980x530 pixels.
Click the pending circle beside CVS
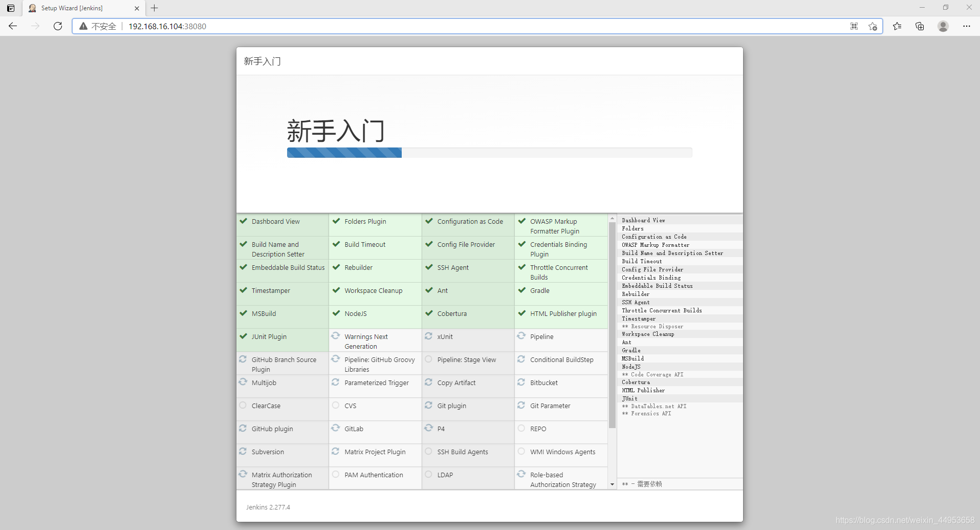click(336, 405)
